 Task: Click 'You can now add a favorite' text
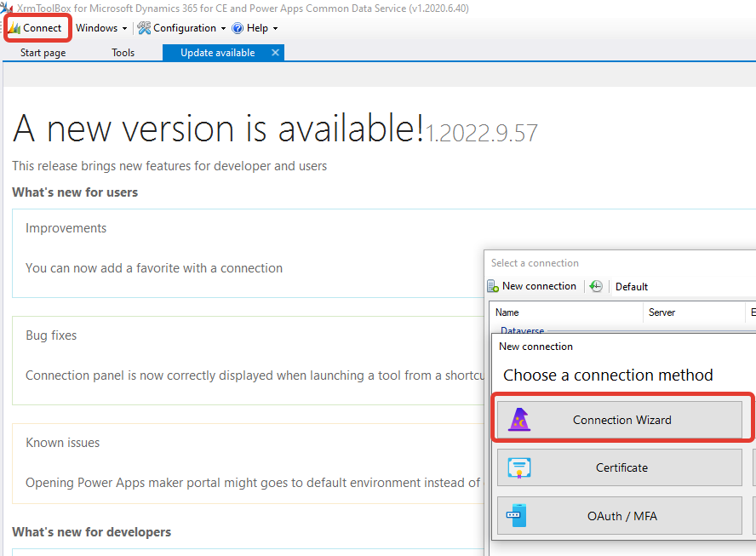154,268
